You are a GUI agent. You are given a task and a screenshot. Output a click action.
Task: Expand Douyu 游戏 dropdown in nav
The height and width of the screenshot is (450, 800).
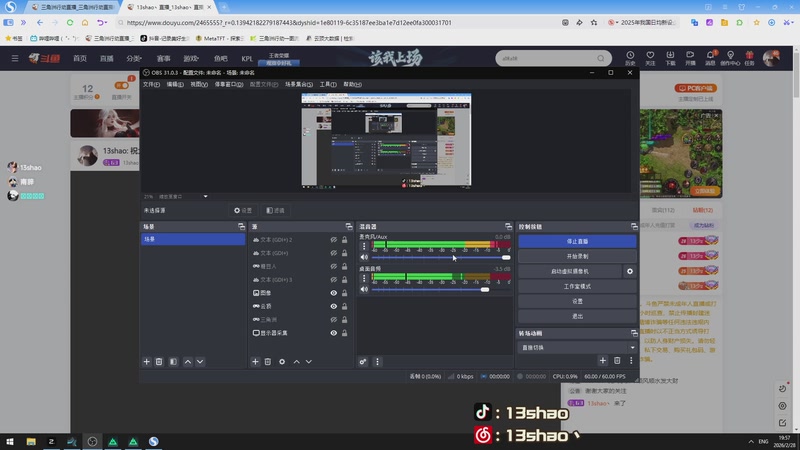191,59
